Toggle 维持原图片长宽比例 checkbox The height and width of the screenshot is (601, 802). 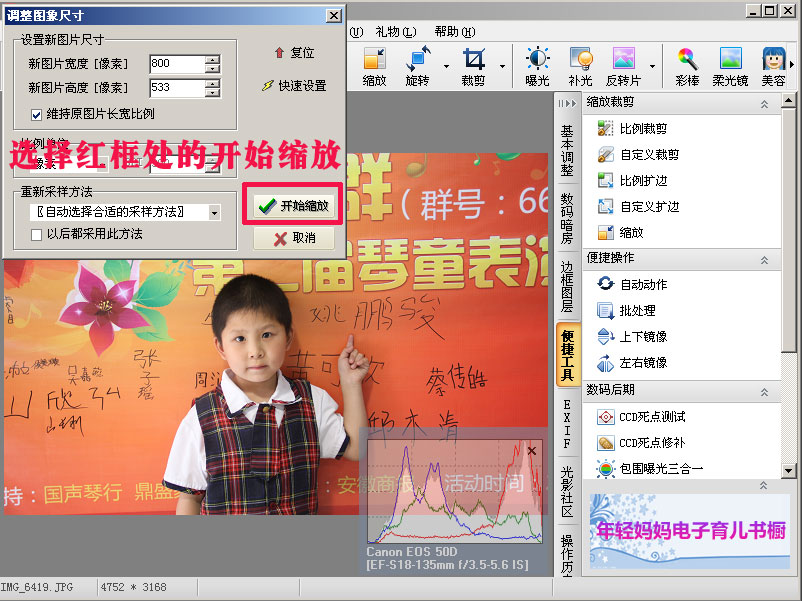(36, 115)
